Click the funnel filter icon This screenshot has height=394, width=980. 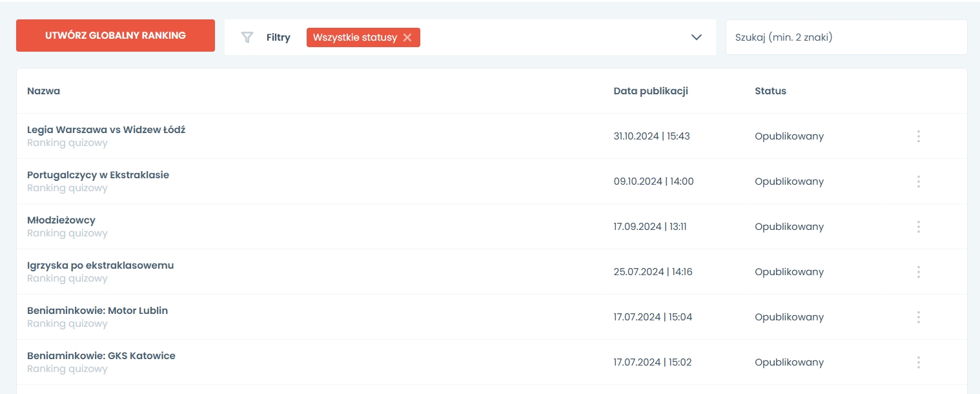(247, 37)
